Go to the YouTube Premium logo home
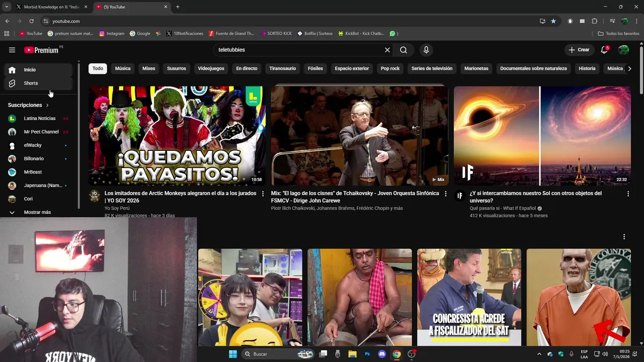Viewport: 644px width, 362px height. coord(41,50)
